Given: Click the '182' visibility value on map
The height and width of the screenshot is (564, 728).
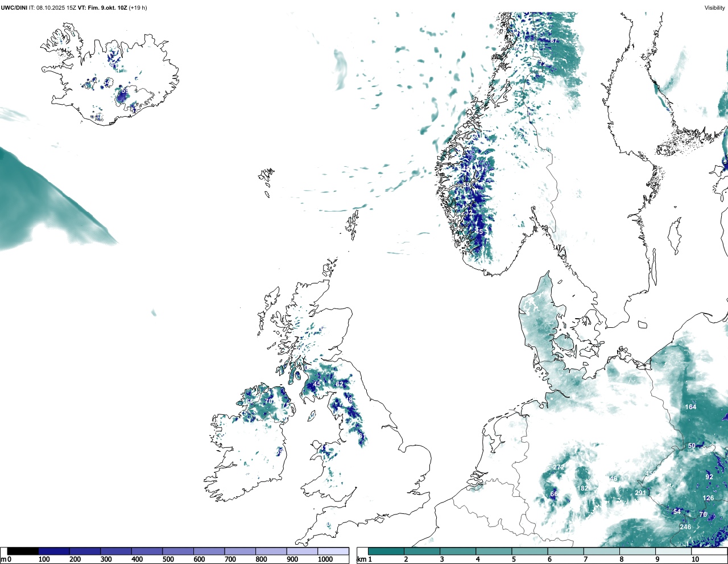Looking at the screenshot, I should (x=582, y=488).
